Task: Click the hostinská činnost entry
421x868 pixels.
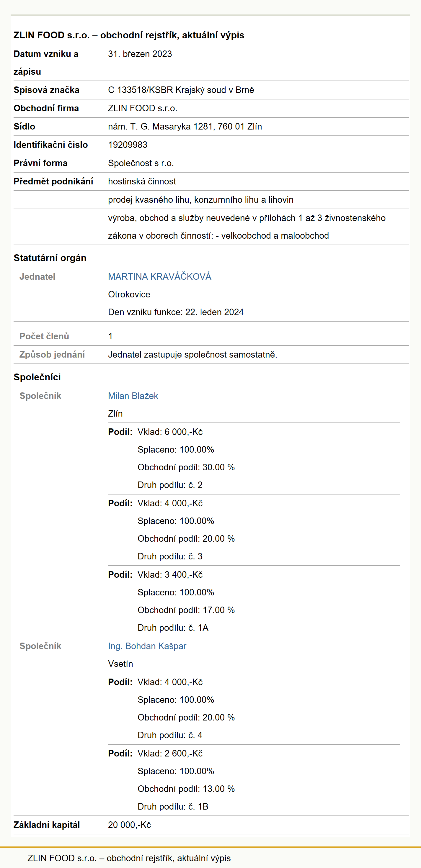Action: coord(142,182)
